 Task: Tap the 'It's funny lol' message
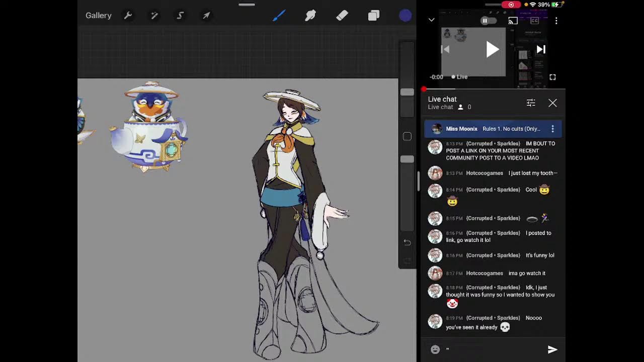(493, 255)
